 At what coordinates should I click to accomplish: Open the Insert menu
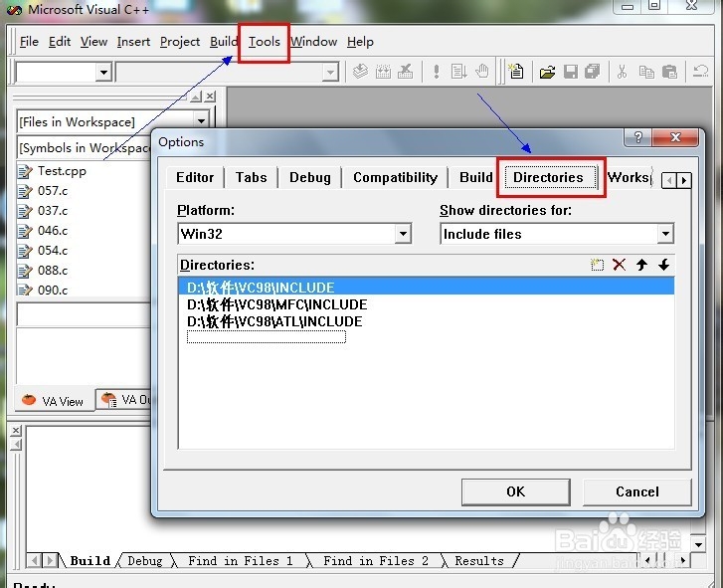[133, 42]
